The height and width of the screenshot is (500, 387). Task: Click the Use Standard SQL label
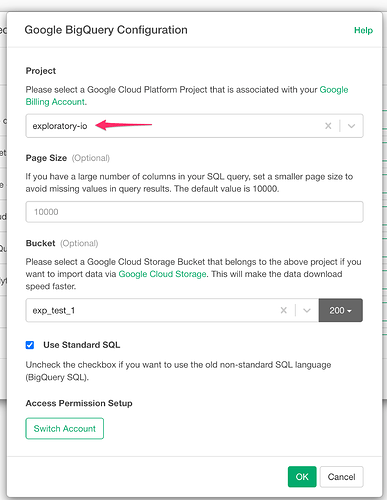[82, 345]
